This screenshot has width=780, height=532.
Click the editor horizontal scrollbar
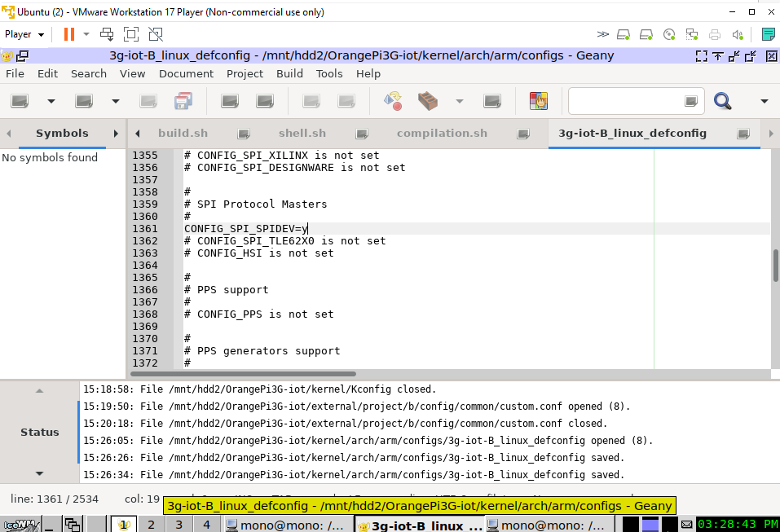[243, 374]
